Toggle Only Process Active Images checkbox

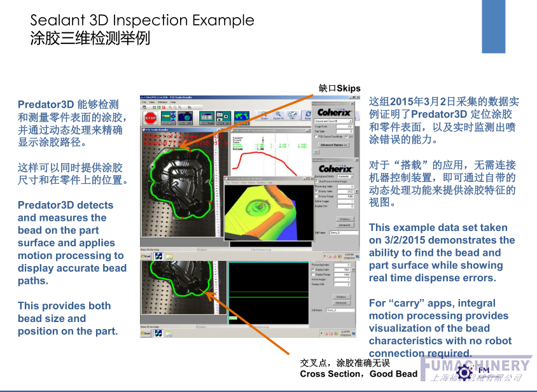pos(317,181)
